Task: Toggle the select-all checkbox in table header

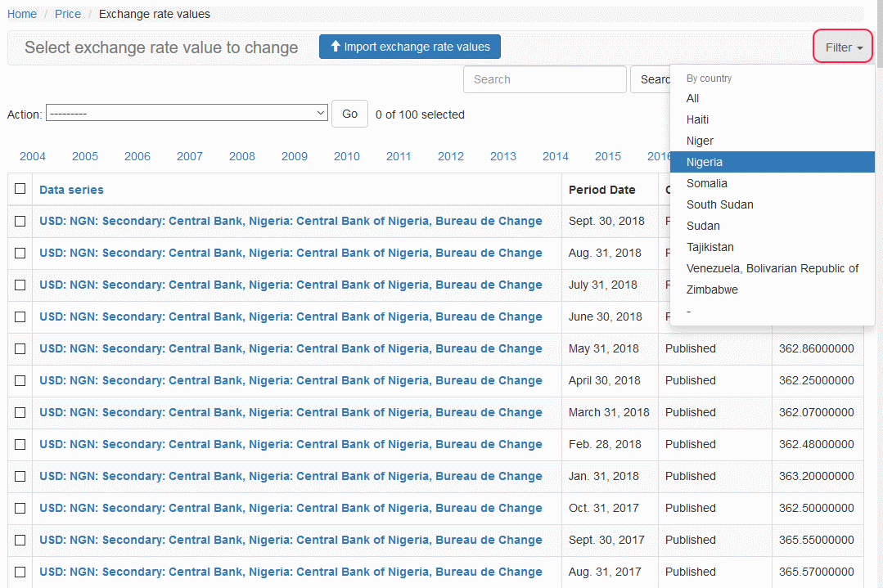Action: (20, 189)
